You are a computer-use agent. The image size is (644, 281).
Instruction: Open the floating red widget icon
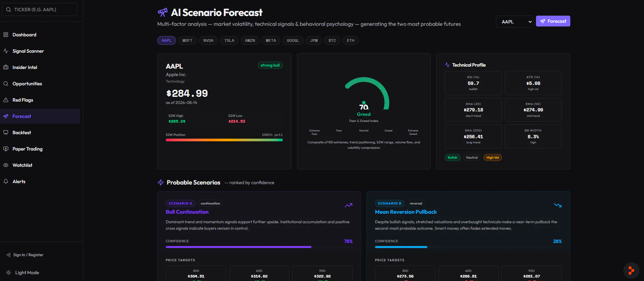pos(631,270)
